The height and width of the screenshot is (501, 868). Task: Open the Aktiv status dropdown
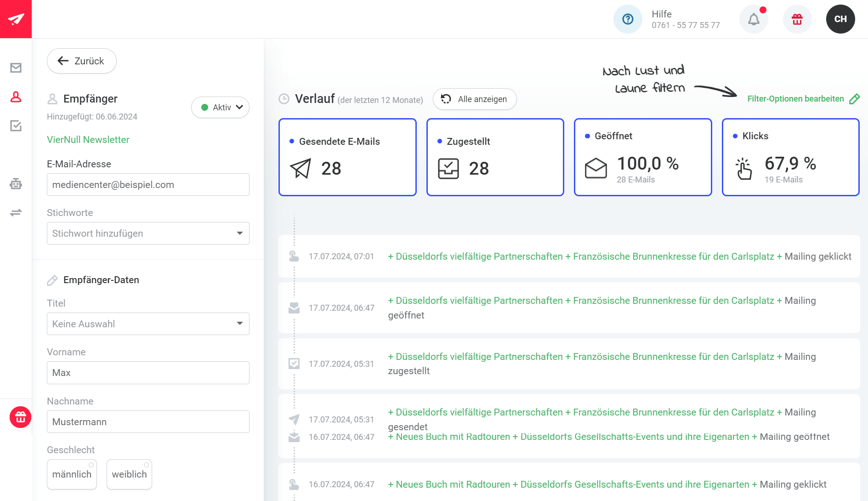(x=220, y=108)
